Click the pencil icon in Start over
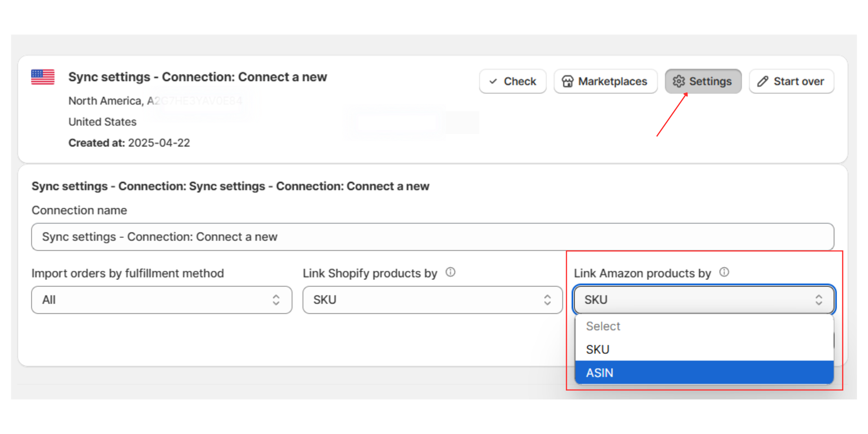868x434 pixels. (x=763, y=81)
